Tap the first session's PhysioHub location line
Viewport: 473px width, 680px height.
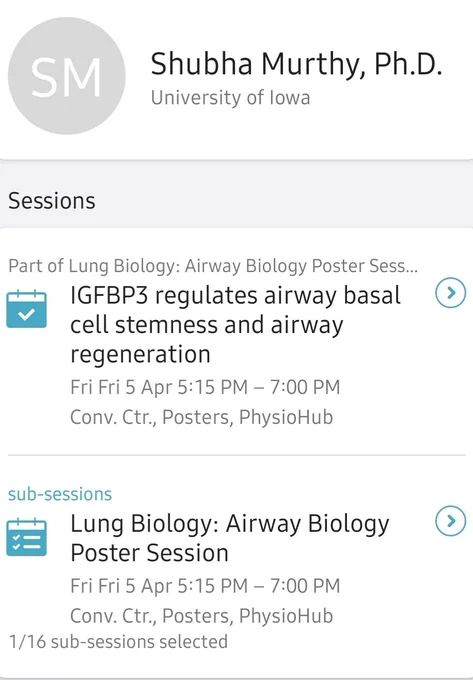202,417
